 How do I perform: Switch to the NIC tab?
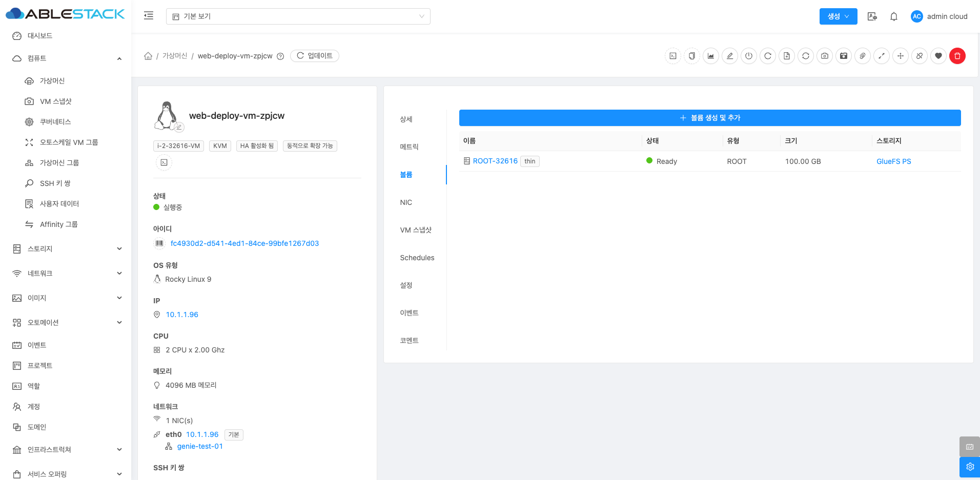coord(406,202)
